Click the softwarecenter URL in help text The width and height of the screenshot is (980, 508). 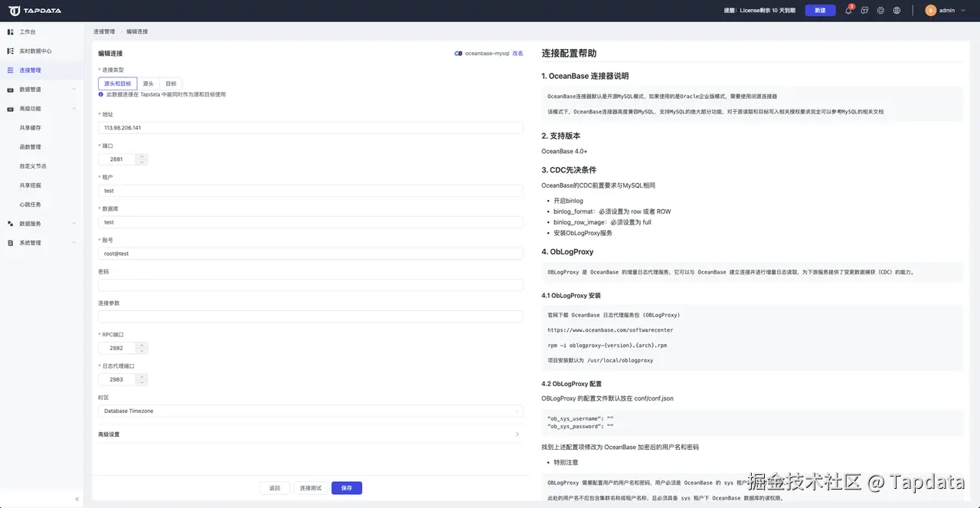[x=610, y=330]
